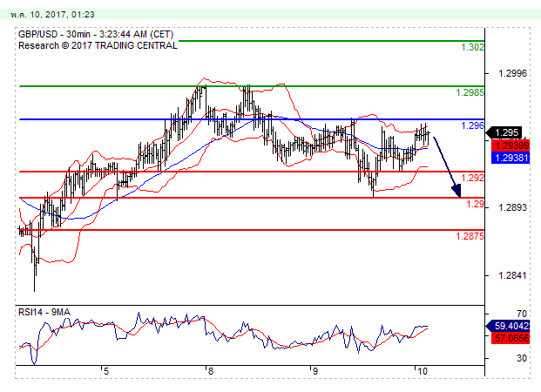
Task: Click the RSI axis level 70
Action: (x=522, y=314)
